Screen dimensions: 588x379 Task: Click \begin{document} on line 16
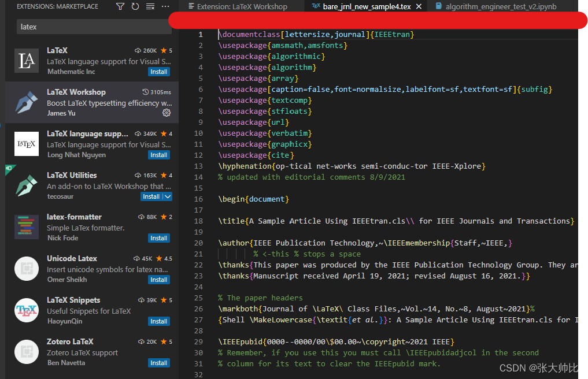(253, 199)
